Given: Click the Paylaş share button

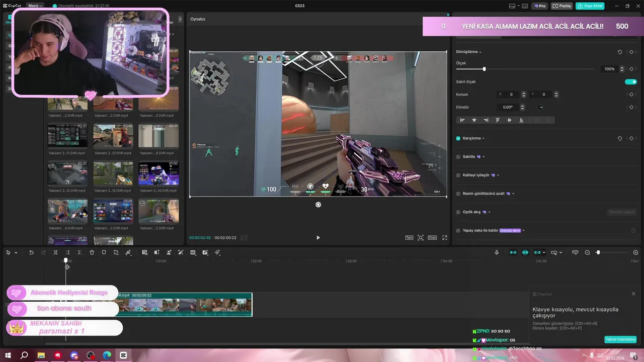Looking at the screenshot, I should tap(562, 6).
